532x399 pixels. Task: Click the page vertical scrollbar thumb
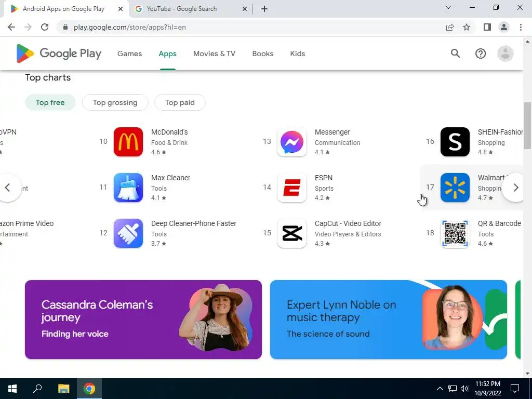(x=527, y=125)
